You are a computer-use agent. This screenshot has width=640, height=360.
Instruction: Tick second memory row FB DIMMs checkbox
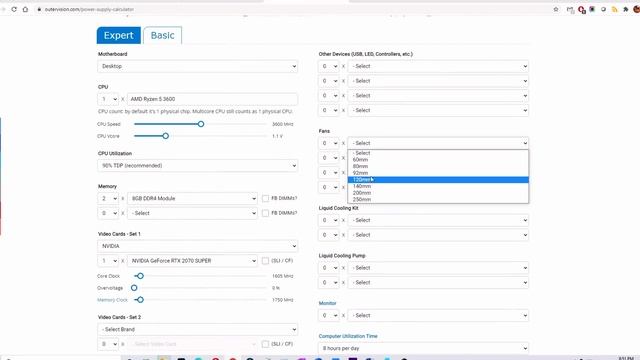(x=265, y=213)
